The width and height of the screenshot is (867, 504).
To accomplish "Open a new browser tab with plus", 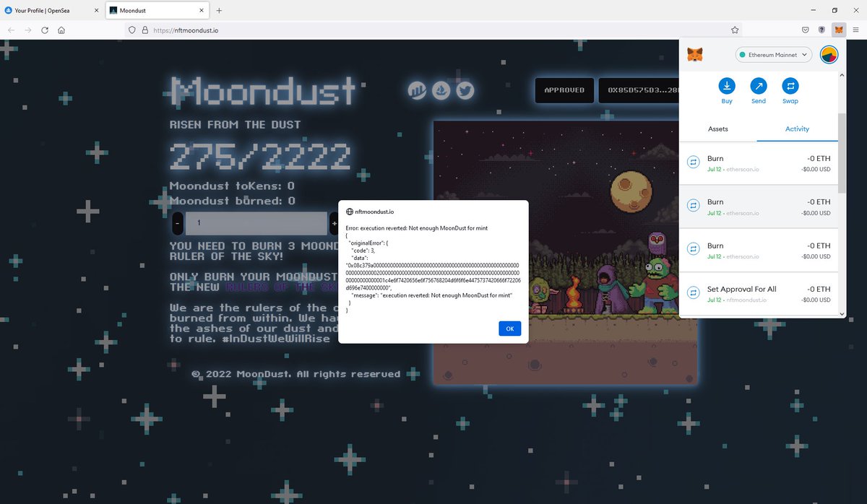I will pos(219,11).
